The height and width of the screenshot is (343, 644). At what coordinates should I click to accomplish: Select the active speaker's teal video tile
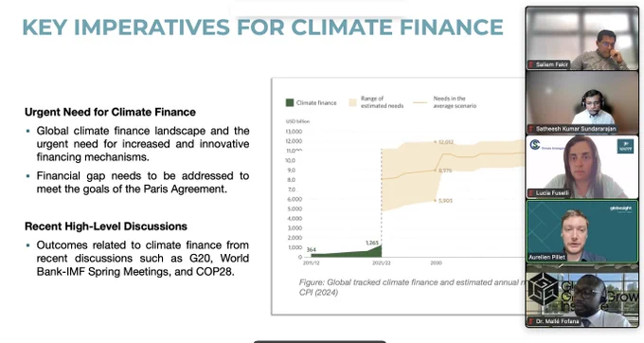(x=582, y=231)
